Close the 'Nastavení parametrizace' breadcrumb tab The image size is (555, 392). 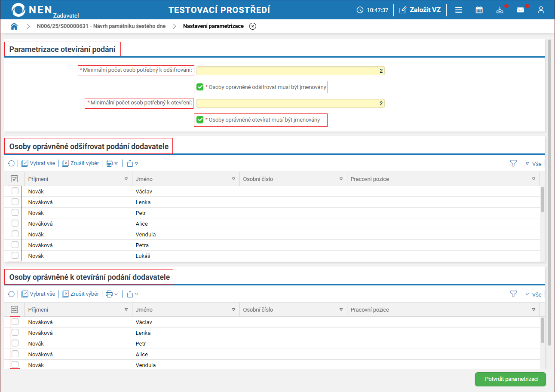click(x=253, y=26)
